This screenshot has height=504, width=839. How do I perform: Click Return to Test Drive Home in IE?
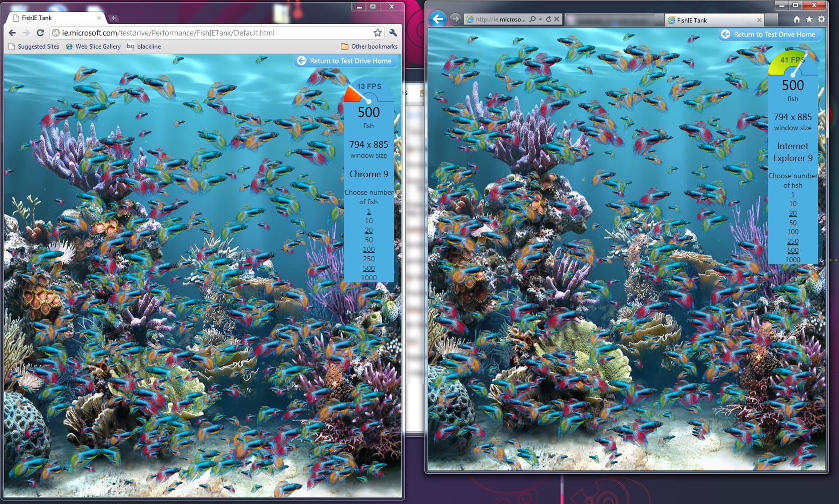click(x=769, y=34)
